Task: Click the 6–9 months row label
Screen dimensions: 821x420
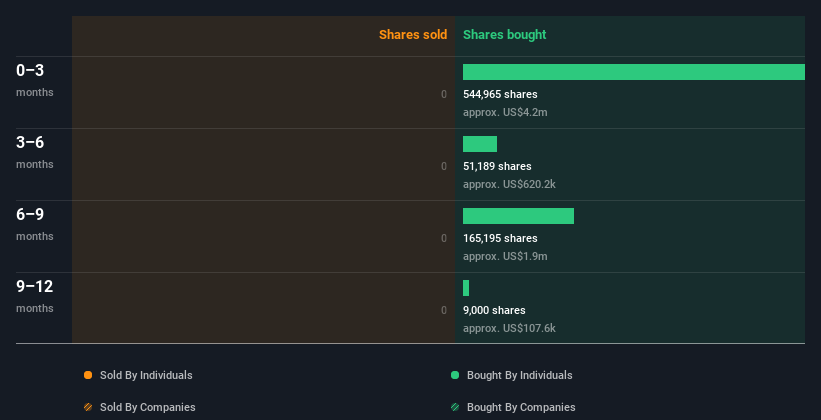Action: tap(35, 224)
